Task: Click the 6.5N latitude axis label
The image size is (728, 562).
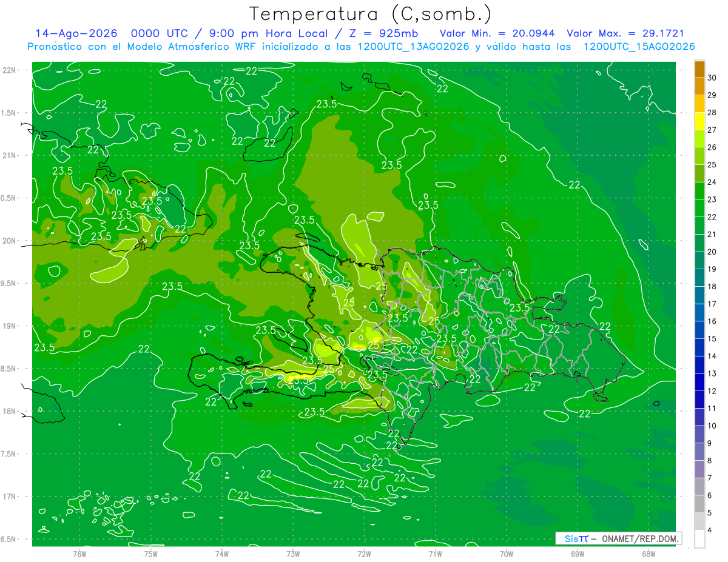Action: point(10,540)
